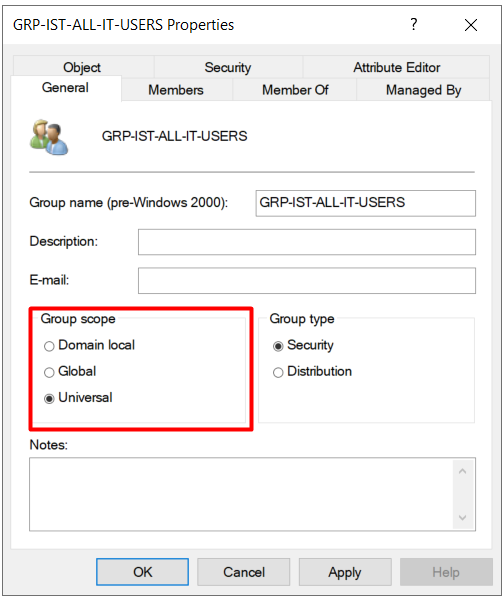Image resolution: width=504 pixels, height=599 pixels.
Task: Click into the Description field
Action: point(307,242)
